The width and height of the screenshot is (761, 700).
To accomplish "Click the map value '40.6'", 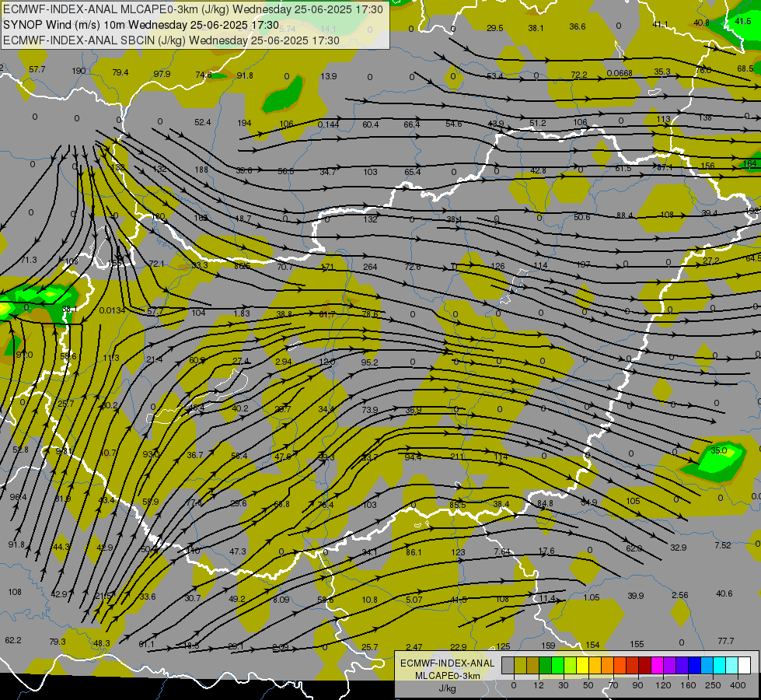I will 724,593.
